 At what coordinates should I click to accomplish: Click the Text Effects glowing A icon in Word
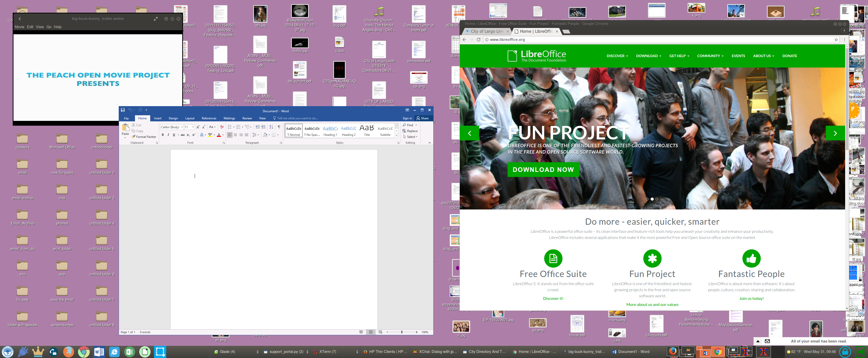(x=202, y=135)
